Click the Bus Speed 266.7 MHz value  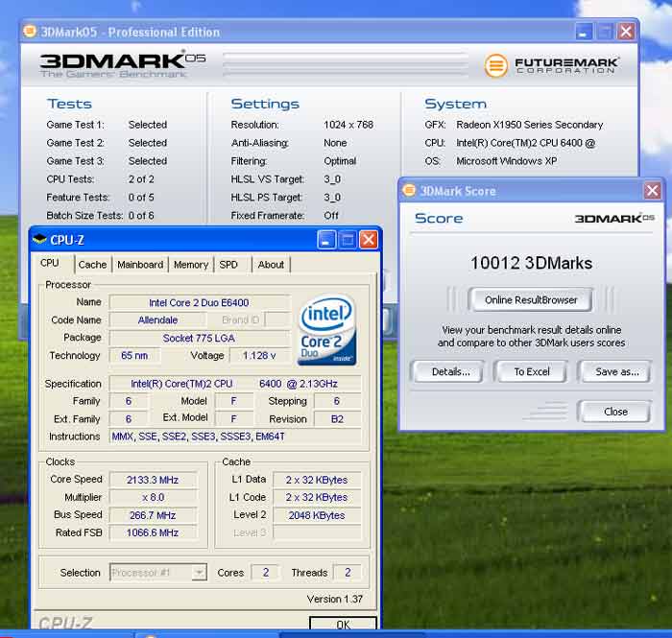click(153, 515)
